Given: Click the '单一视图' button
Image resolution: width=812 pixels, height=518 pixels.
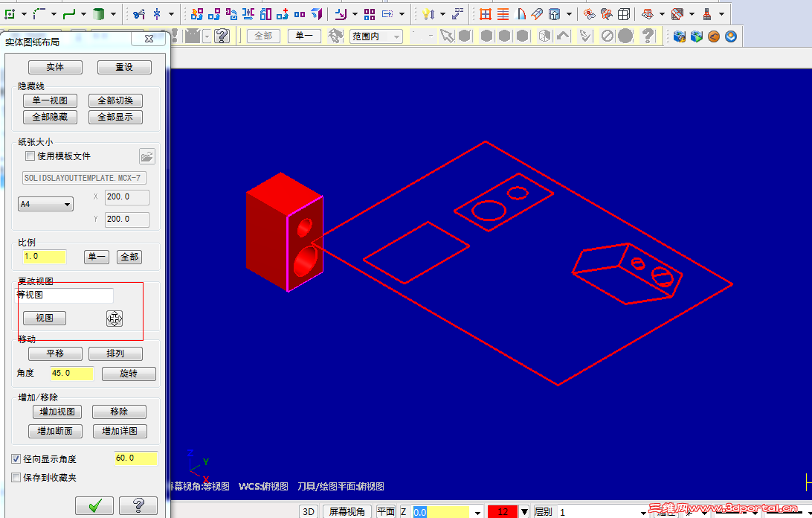Looking at the screenshot, I should click(x=51, y=100).
